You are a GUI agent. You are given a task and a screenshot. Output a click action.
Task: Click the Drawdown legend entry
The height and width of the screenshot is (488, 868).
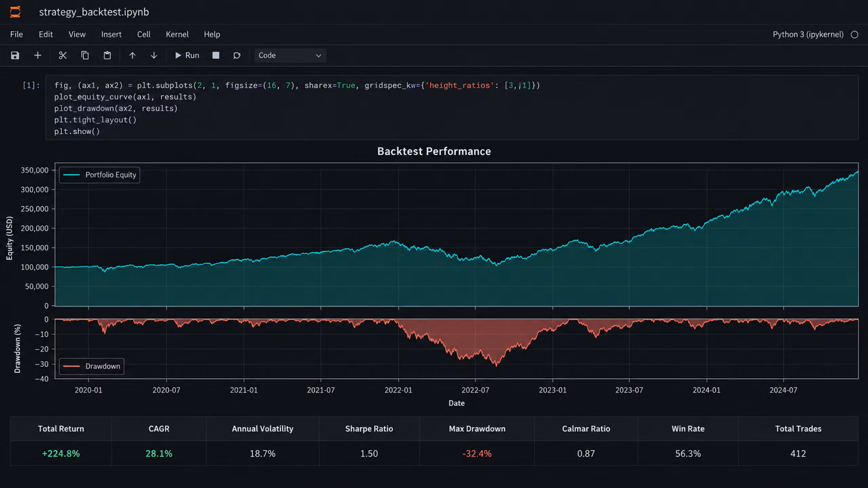pos(92,366)
